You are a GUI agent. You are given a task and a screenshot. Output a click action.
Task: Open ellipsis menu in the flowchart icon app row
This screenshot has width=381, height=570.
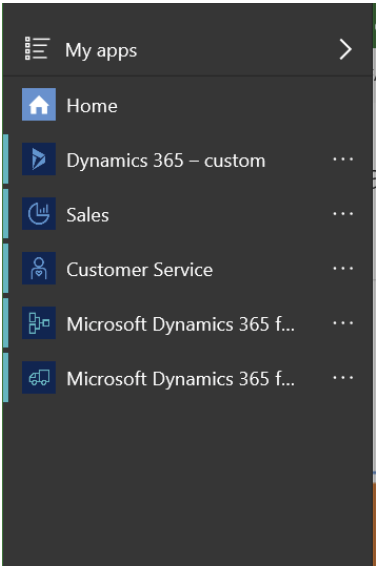(x=343, y=323)
